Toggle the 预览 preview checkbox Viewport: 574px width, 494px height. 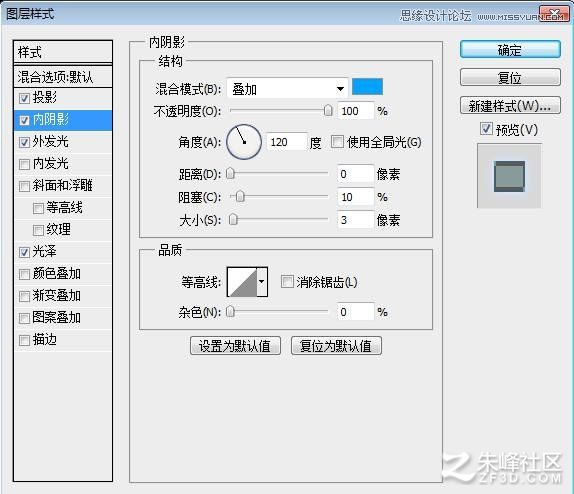(486, 129)
